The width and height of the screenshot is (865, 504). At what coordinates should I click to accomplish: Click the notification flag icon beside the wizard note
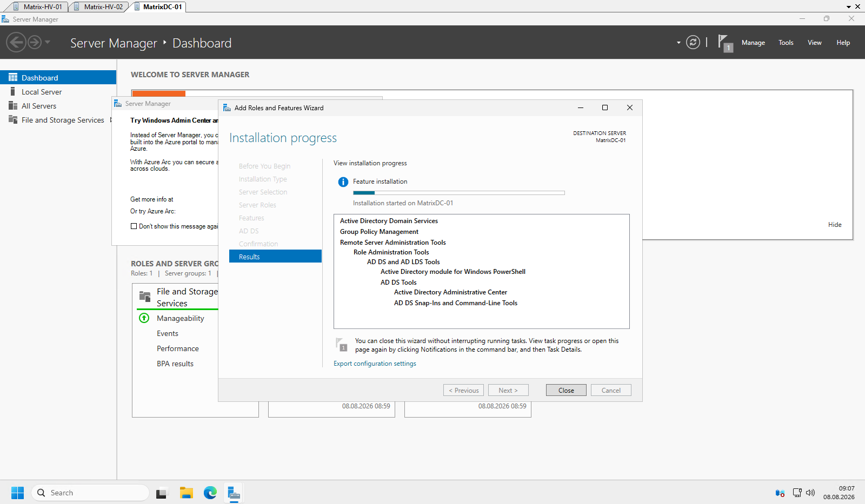tap(342, 345)
